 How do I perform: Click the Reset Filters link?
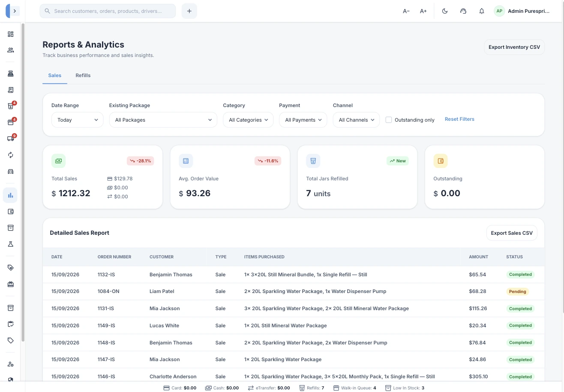pyautogui.click(x=459, y=119)
